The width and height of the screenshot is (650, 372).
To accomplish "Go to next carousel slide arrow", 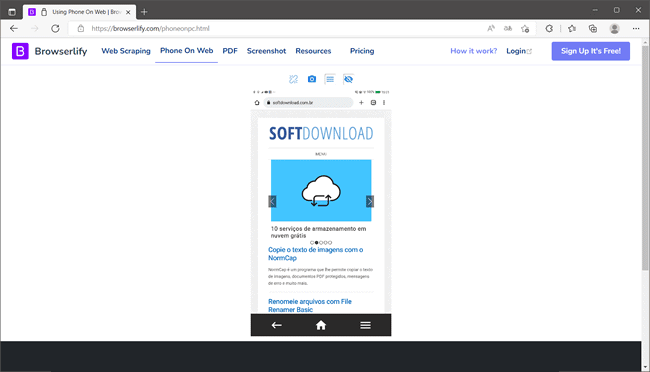I will click(370, 201).
